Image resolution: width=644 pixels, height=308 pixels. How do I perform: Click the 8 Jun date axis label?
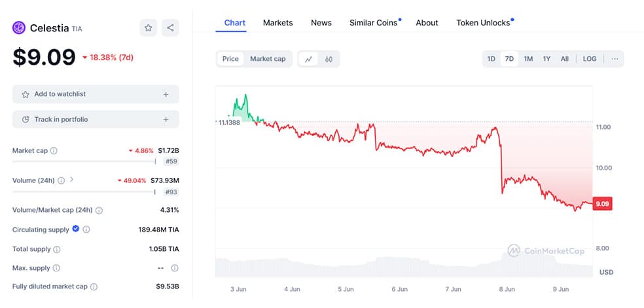click(x=507, y=289)
